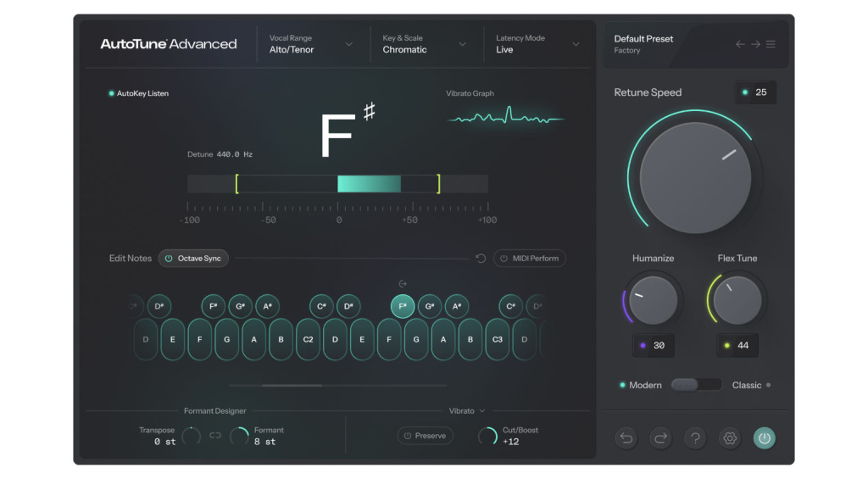The height and width of the screenshot is (479, 868).
Task: Open the settings gear icon
Action: (x=730, y=438)
